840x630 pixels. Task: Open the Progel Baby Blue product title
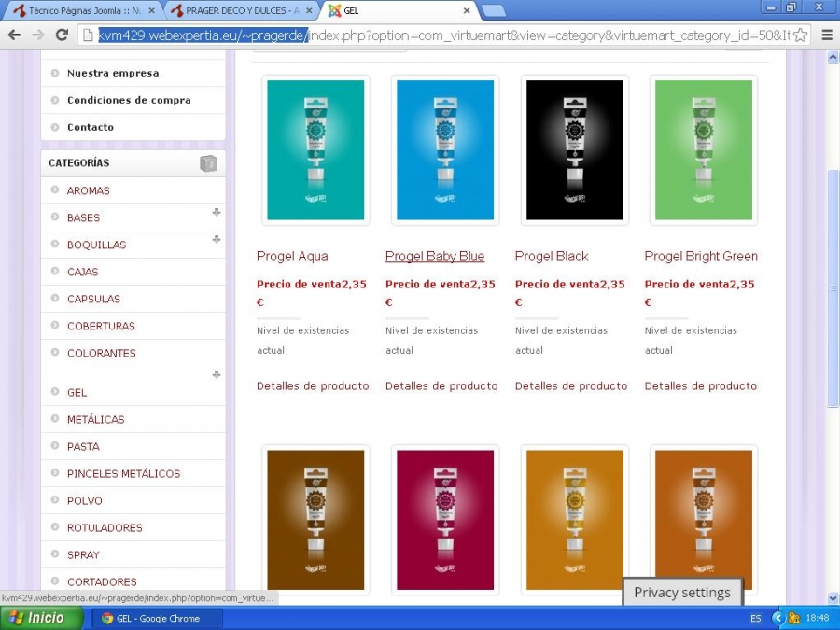click(x=435, y=257)
